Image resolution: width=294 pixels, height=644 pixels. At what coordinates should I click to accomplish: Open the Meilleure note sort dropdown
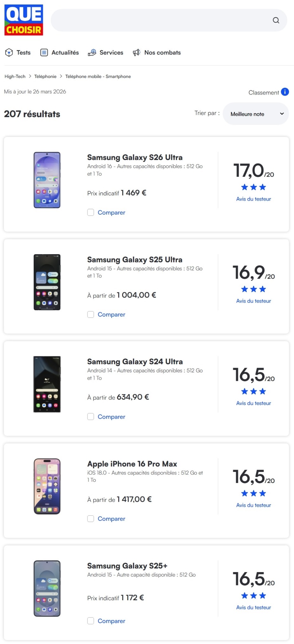click(x=256, y=114)
